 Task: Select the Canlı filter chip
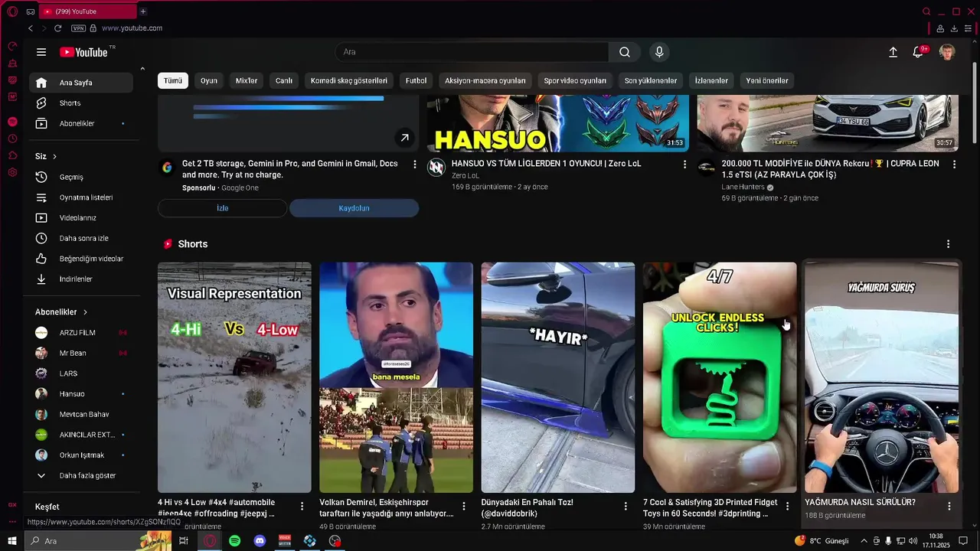[284, 80]
